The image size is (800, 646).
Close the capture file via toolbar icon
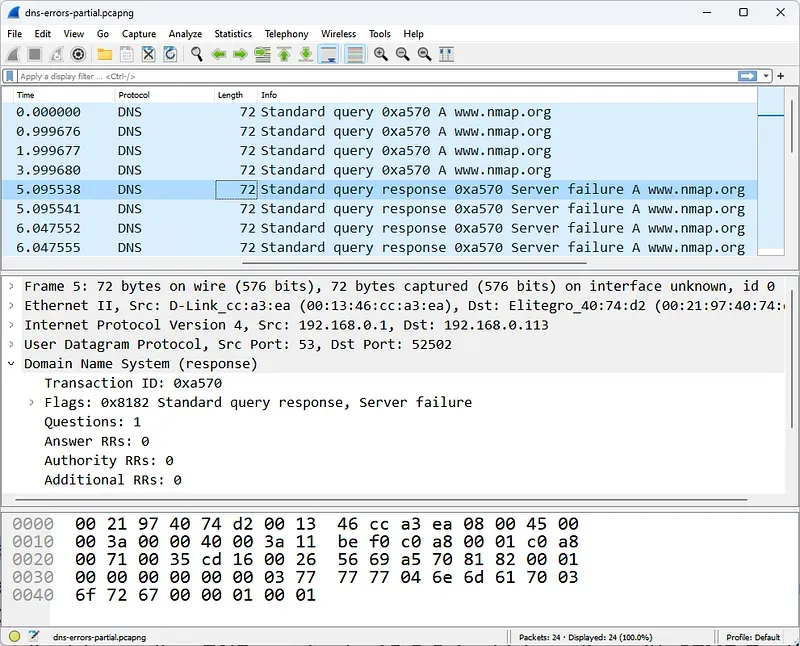[148, 54]
